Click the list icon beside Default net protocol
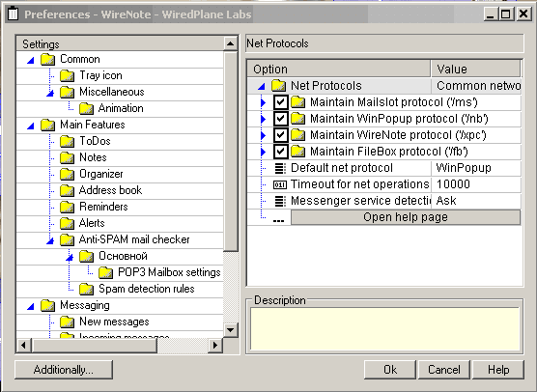 (280, 168)
